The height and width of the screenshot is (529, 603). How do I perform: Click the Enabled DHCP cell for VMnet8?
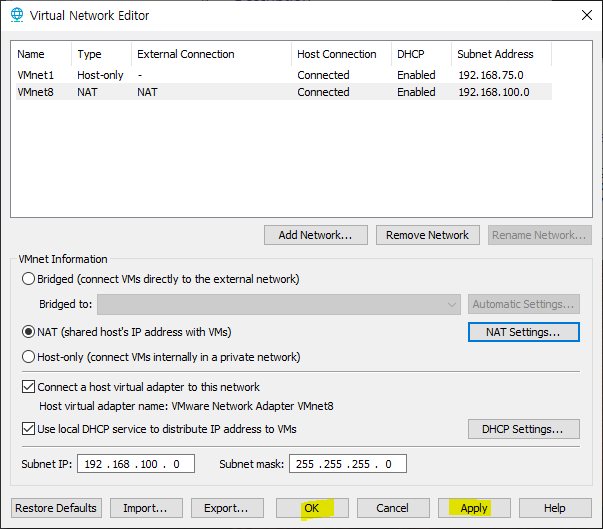416,92
